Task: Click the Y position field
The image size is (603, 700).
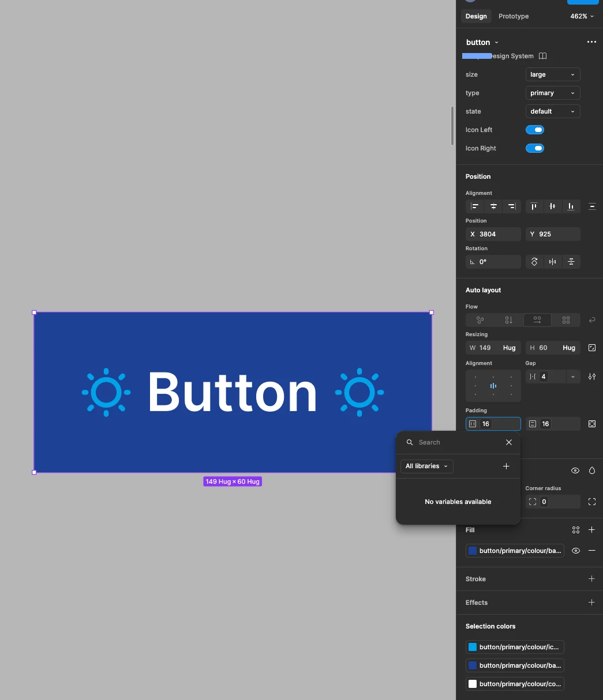Action: [x=553, y=234]
